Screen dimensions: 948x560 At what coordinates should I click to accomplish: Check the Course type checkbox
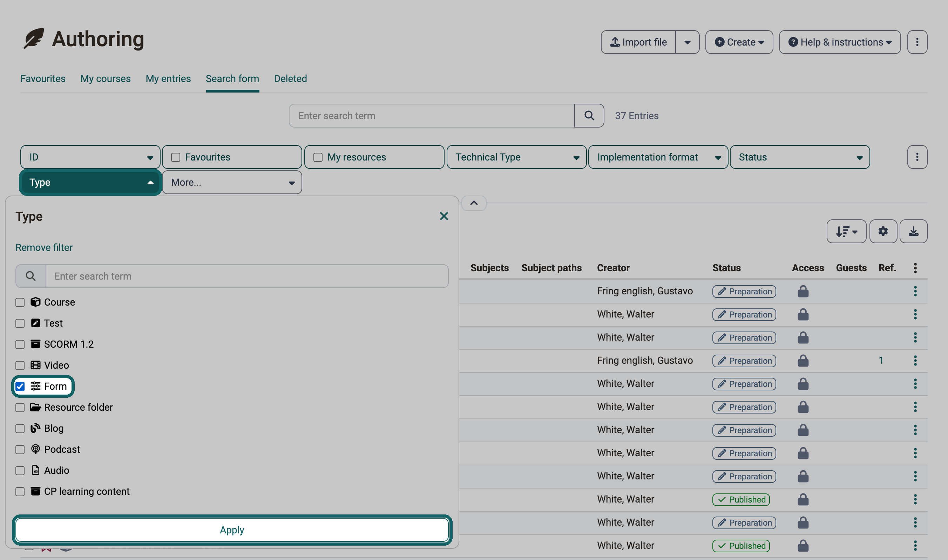20,302
